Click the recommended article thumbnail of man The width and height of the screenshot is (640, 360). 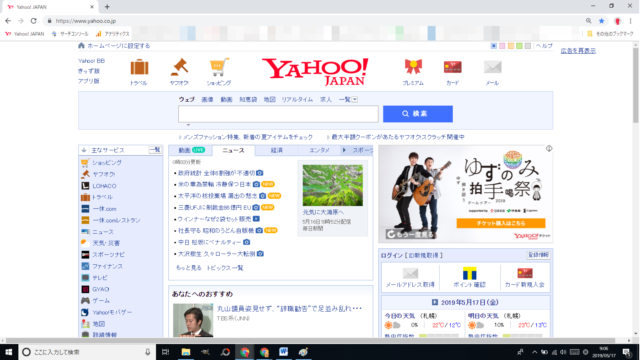tap(193, 320)
